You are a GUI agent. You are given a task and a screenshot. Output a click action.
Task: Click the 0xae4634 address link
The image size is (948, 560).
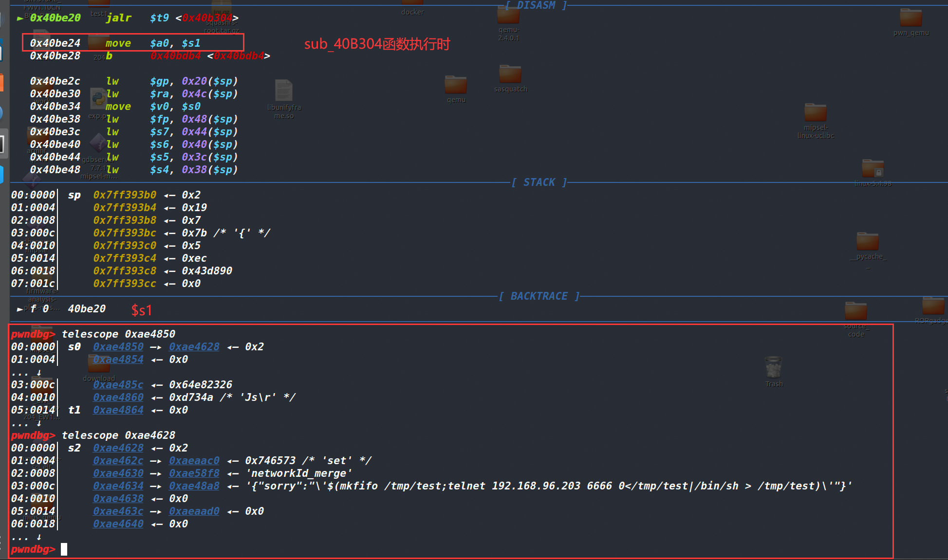pyautogui.click(x=118, y=486)
